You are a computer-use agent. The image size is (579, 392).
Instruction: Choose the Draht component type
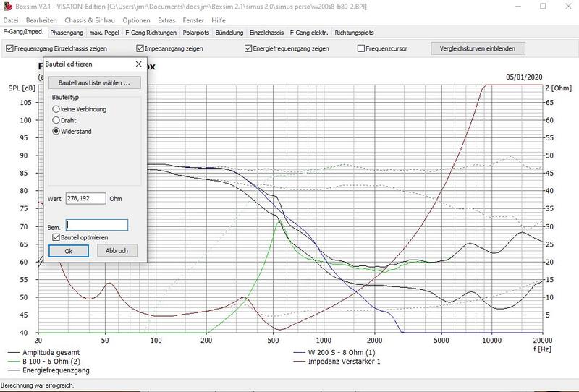[56, 120]
